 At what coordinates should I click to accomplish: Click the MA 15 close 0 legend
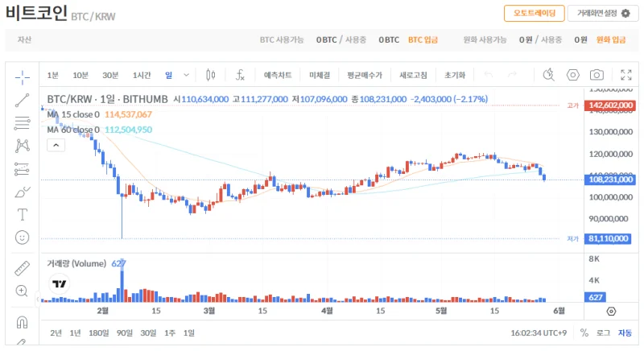coord(73,114)
